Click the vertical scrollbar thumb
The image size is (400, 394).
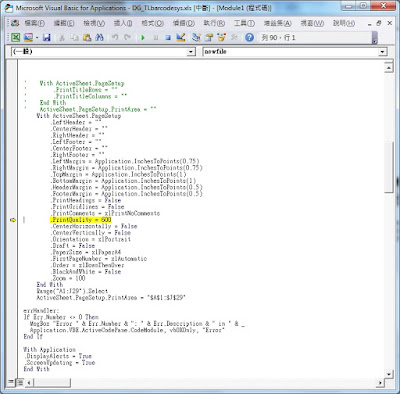(x=389, y=167)
